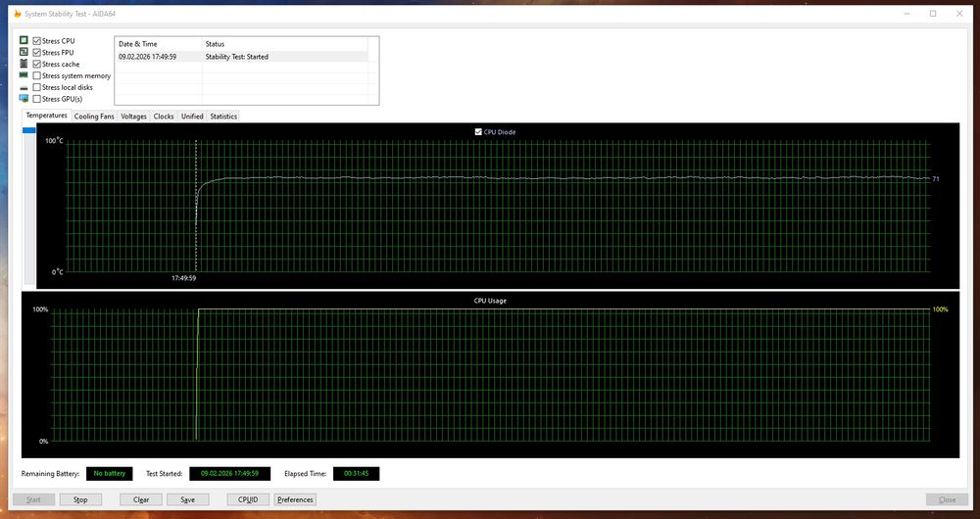The height and width of the screenshot is (519, 980).
Task: Enable the Stress local disks checkbox
Action: click(37, 87)
